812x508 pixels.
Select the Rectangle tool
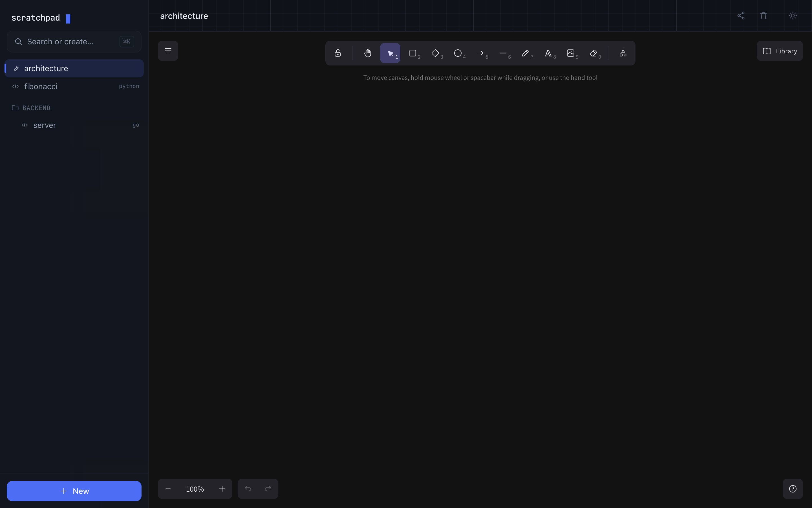tap(413, 53)
